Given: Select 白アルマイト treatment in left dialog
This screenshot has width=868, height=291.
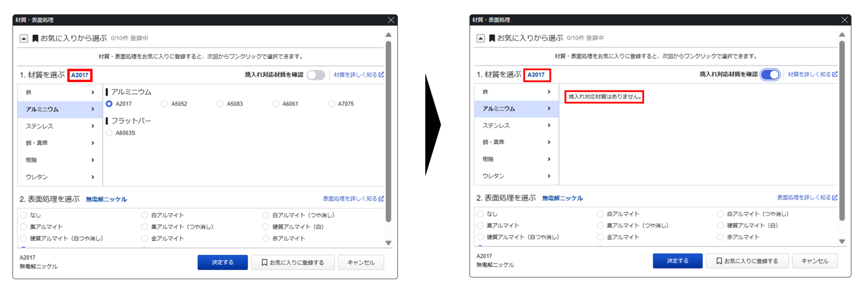Looking at the screenshot, I should 145,215.
